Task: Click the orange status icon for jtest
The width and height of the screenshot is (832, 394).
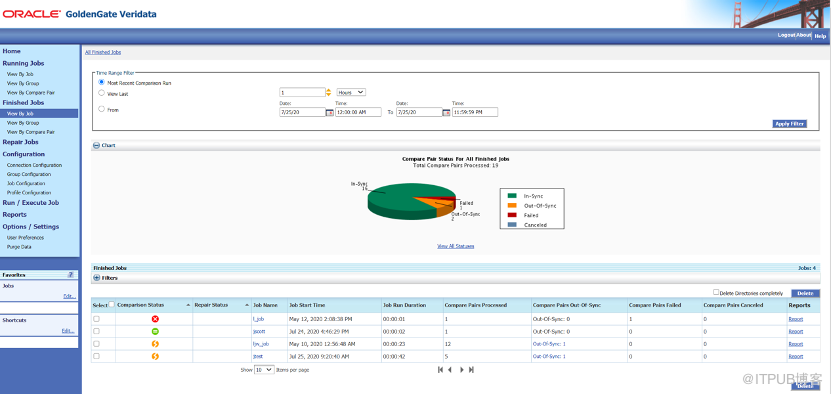Action: coord(155,356)
